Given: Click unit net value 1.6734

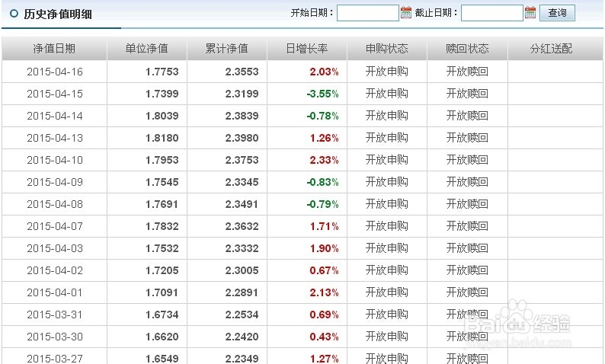Looking at the screenshot, I should (162, 315).
